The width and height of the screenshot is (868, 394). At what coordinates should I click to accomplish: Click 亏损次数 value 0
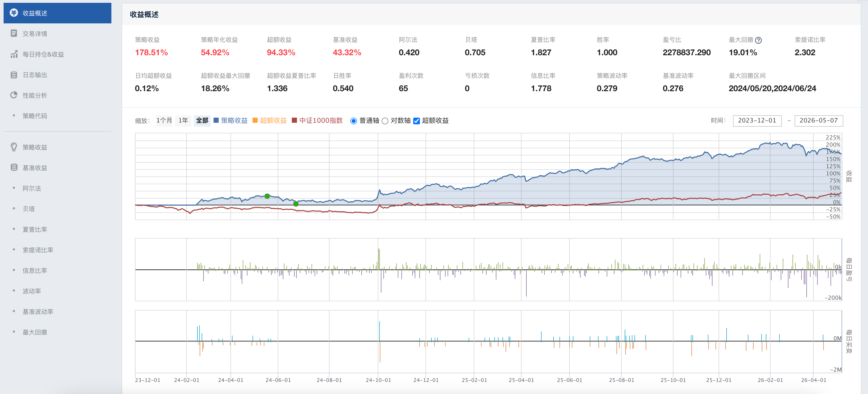pos(467,89)
